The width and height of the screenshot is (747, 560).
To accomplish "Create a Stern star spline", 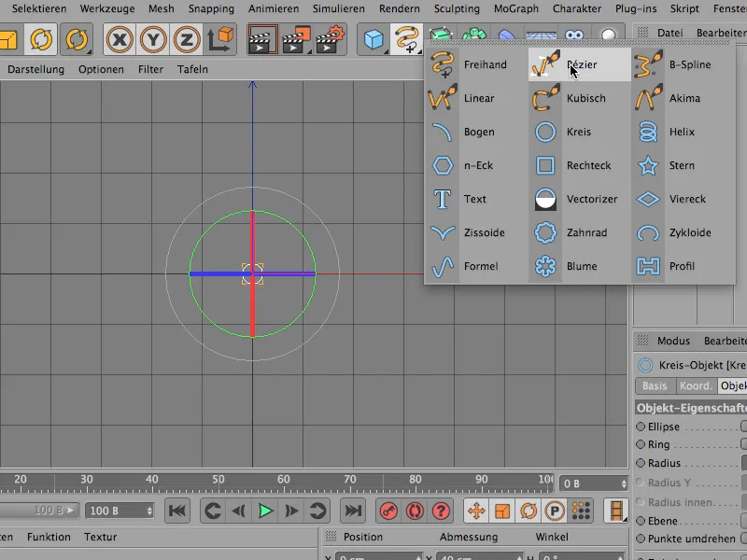I will [683, 165].
